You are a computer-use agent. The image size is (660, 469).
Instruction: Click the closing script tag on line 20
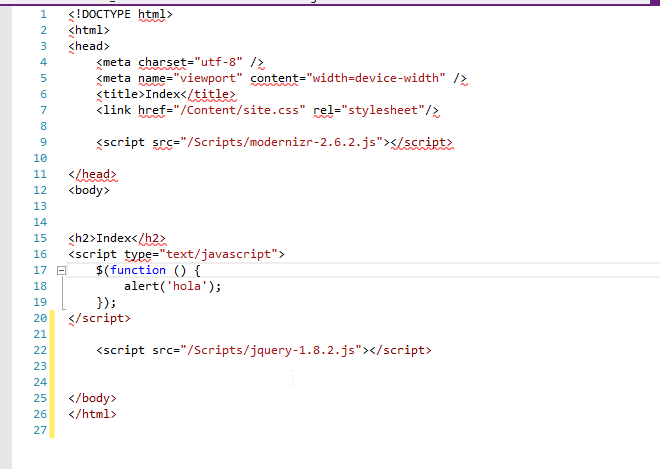[99, 318]
